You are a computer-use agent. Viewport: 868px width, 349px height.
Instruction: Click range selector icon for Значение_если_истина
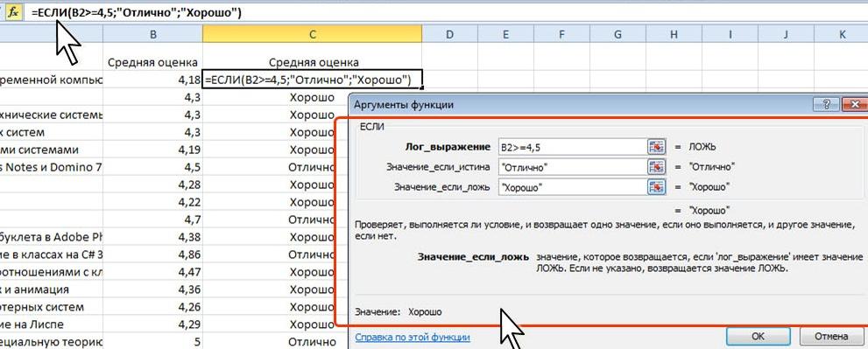point(656,166)
